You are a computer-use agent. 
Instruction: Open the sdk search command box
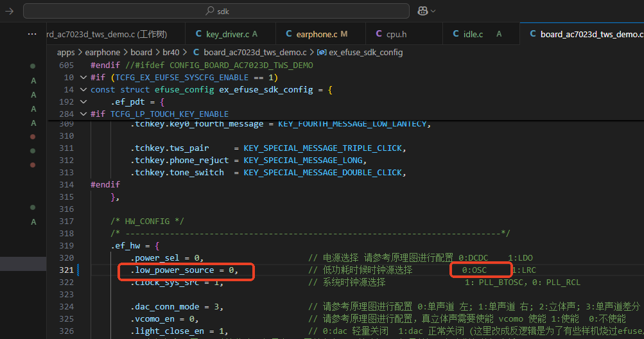(x=216, y=11)
